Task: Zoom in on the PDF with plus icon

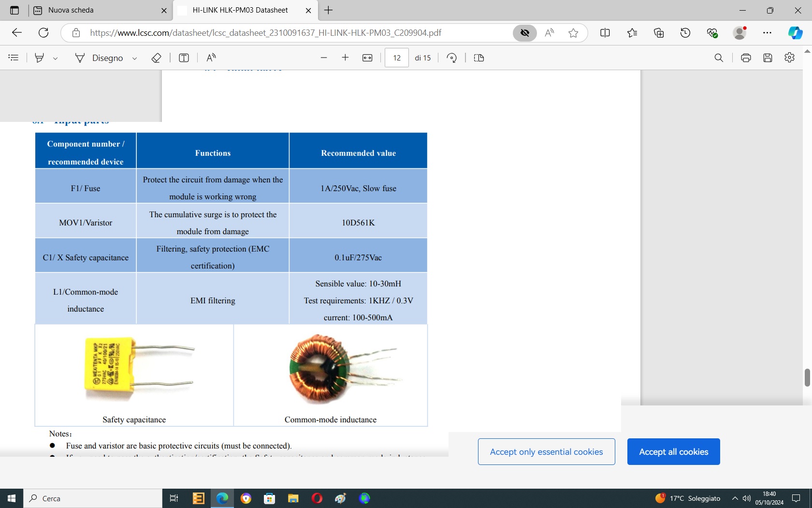Action: (x=345, y=58)
